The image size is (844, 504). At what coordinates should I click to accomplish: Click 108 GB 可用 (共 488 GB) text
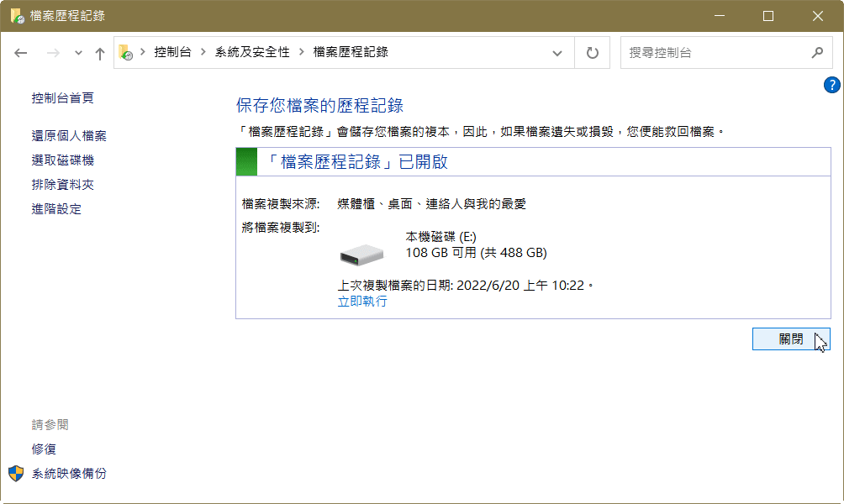point(476,253)
